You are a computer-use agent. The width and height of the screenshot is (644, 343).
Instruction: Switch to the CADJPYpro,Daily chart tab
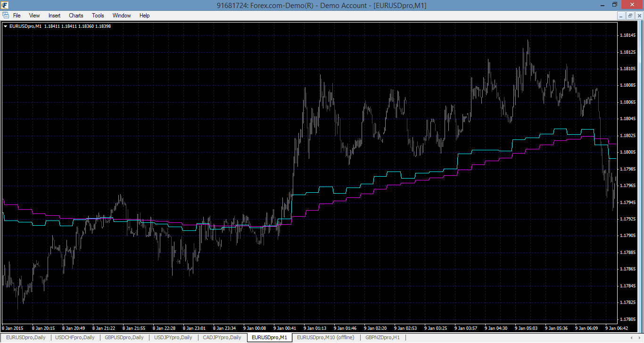pyautogui.click(x=222, y=337)
